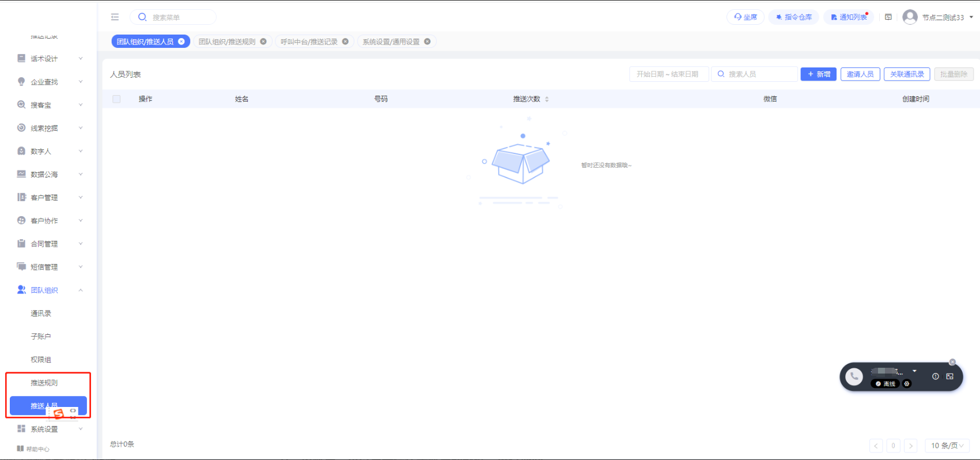The width and height of the screenshot is (980, 460).
Task: Expand the 客户管理 sidebar menu
Action: [49, 198]
